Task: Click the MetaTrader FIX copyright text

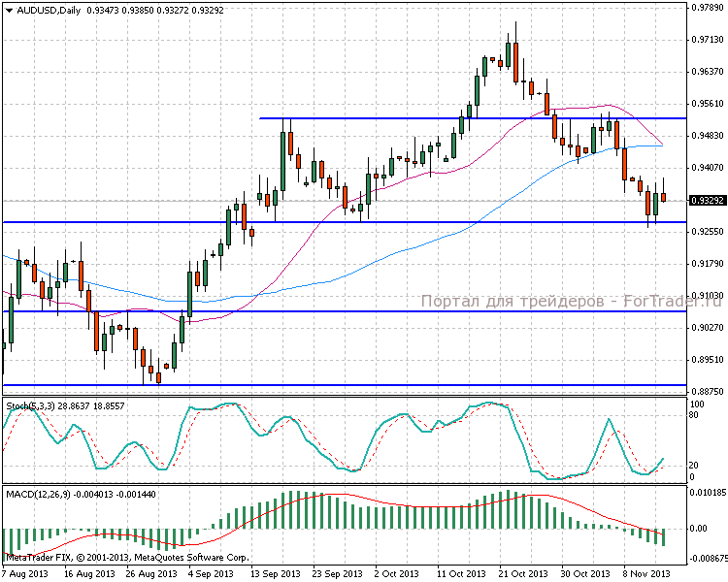Action: [x=126, y=558]
